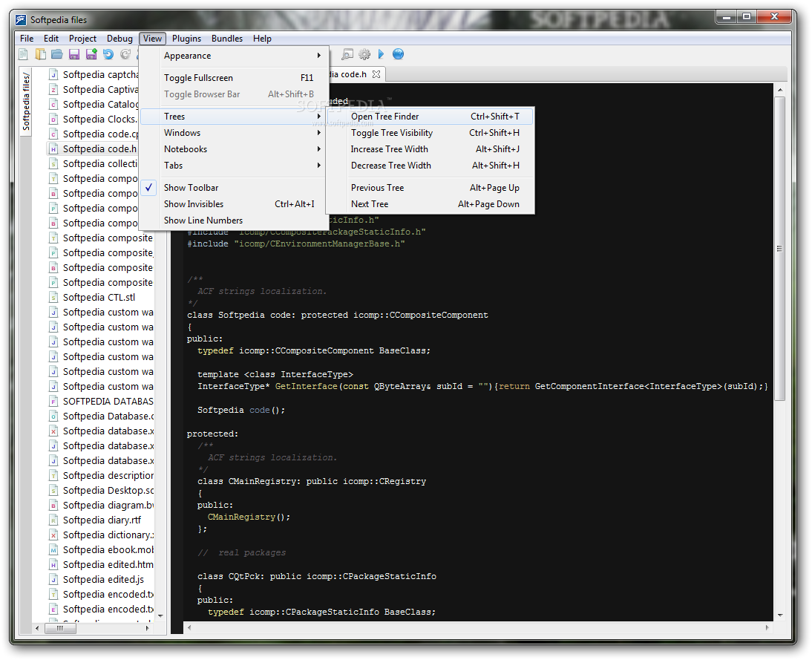Image resolution: width=812 pixels, height=660 pixels.
Task: Choose Open Tree Finder
Action: pos(430,117)
